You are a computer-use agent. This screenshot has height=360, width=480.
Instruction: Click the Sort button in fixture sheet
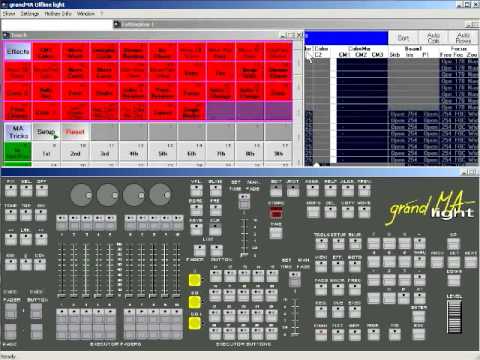tap(403, 38)
